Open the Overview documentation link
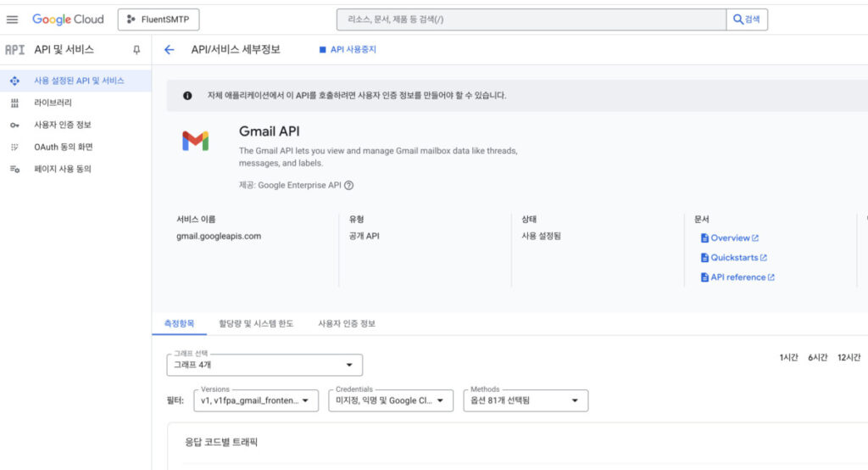 pos(730,238)
